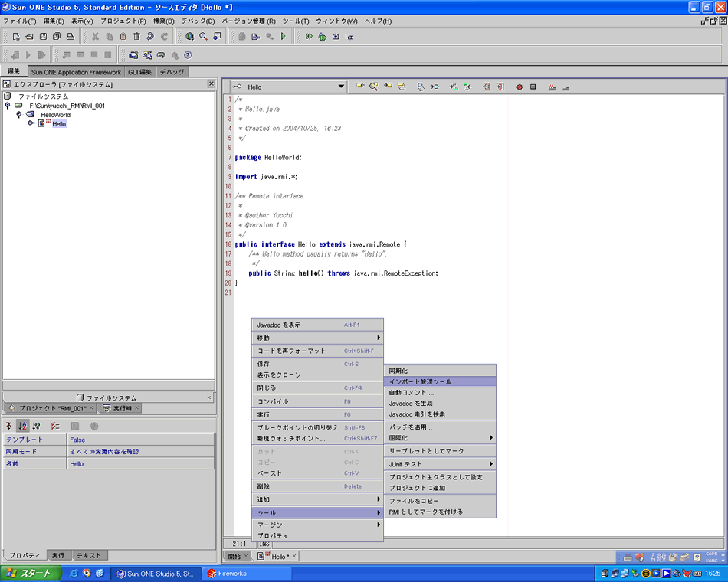Collapse the HelloWorld package tree node
Image resolution: width=728 pixels, height=582 pixels.
click(19, 114)
